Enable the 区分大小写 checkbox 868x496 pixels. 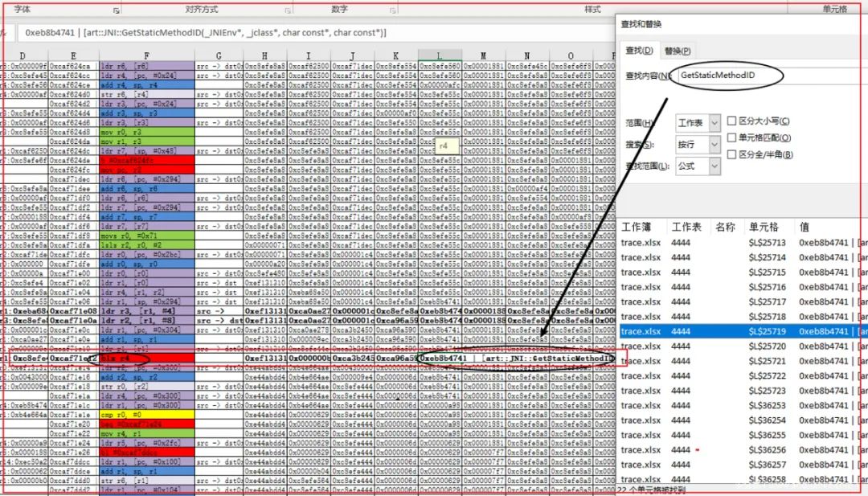732,121
